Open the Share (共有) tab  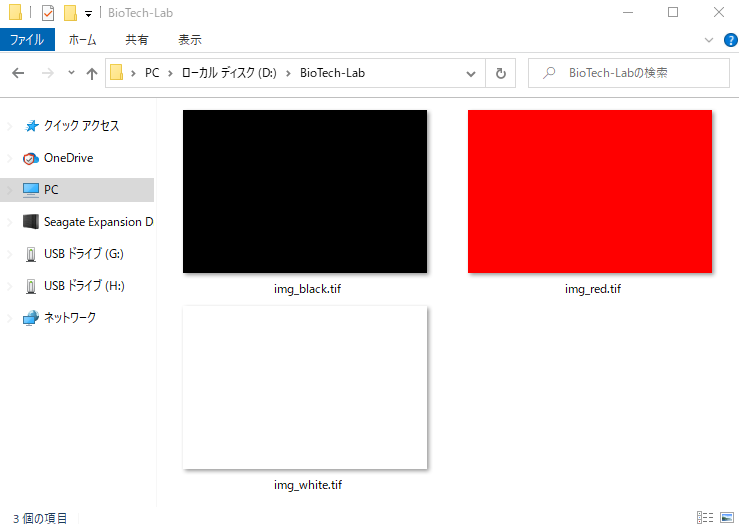click(x=137, y=40)
